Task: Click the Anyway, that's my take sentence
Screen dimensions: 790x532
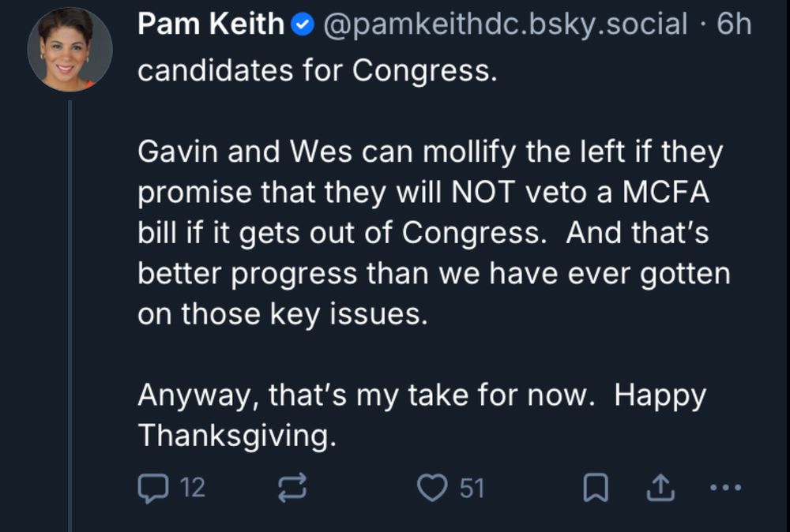Action: click(x=365, y=394)
